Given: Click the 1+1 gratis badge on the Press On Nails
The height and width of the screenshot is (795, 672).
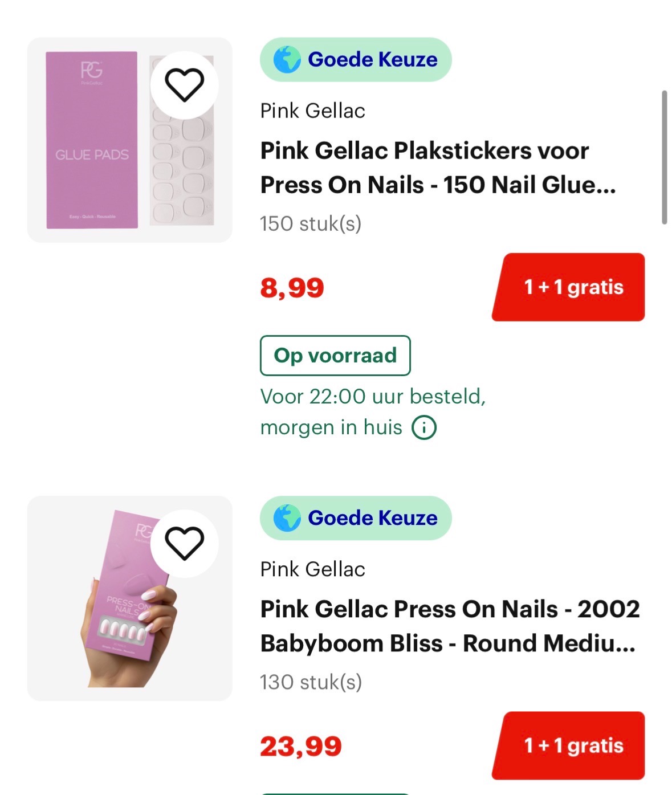Looking at the screenshot, I should (x=568, y=745).
